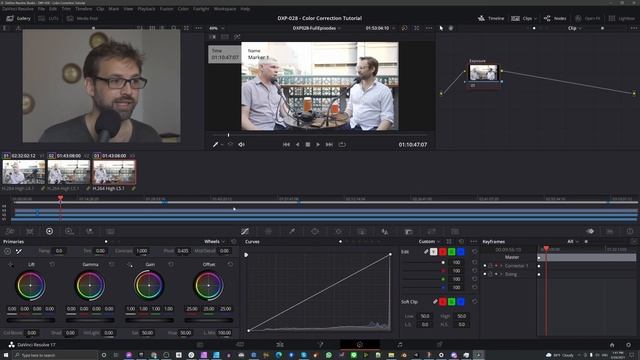The height and width of the screenshot is (360, 640).
Task: Open the Color Match palette
Action: [30, 231]
